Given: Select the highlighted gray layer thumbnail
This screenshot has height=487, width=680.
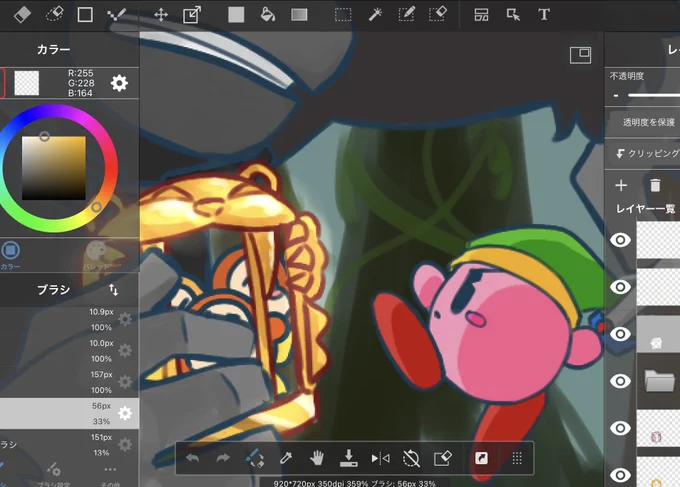Looking at the screenshot, I should pyautogui.click(x=658, y=334).
